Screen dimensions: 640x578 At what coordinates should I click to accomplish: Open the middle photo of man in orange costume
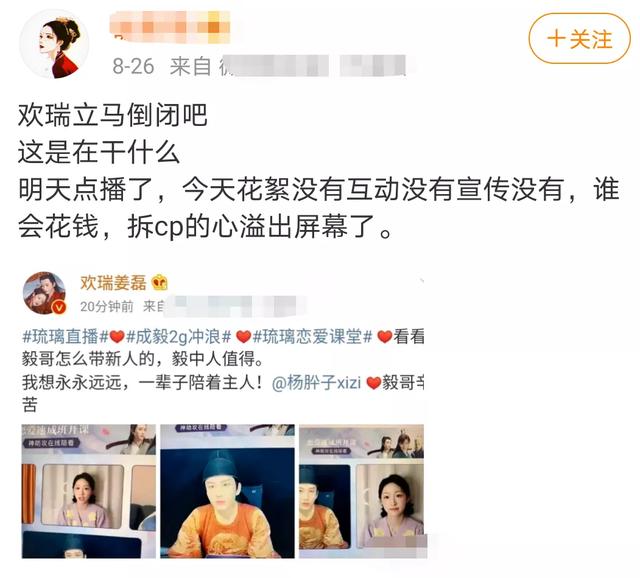(x=227, y=491)
